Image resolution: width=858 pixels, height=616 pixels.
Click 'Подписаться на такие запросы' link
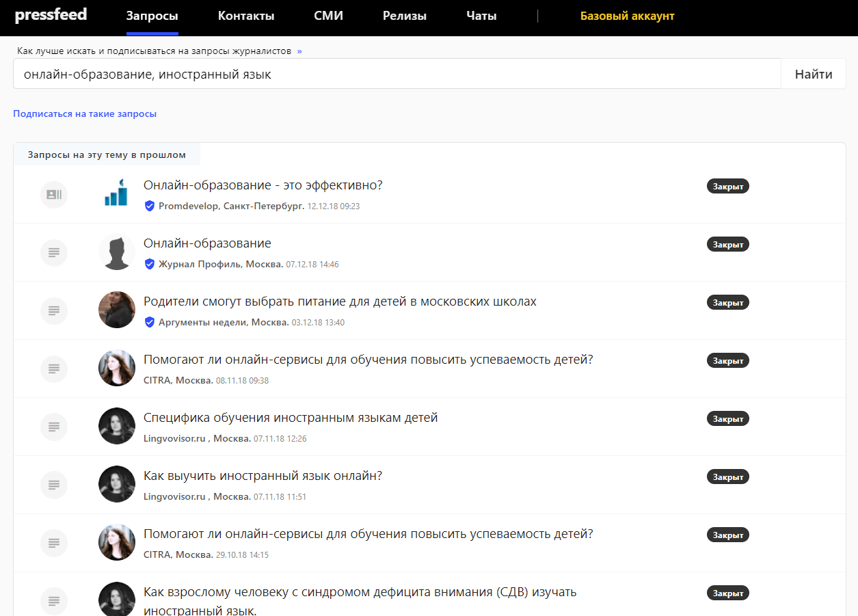click(85, 114)
